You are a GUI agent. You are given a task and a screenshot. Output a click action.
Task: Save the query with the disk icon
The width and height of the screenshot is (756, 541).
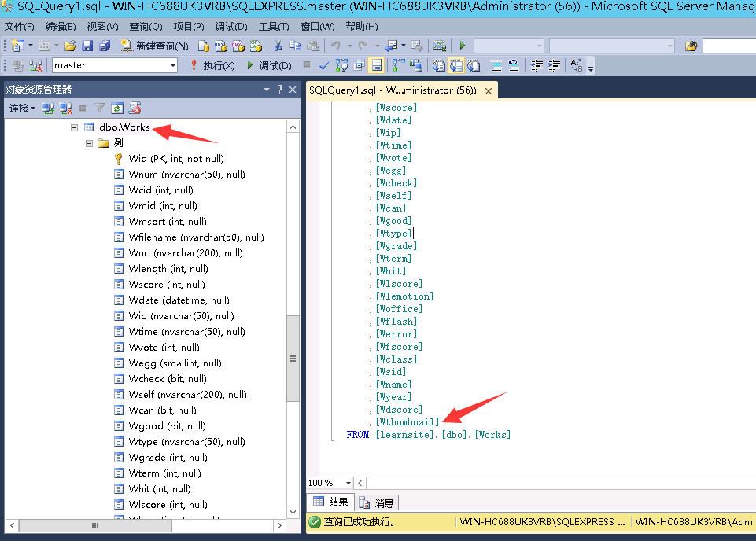pos(87,46)
